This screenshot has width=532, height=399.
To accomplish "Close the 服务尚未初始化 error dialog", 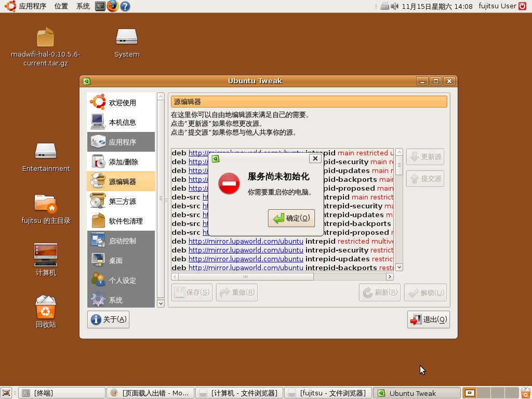I will 315,158.
